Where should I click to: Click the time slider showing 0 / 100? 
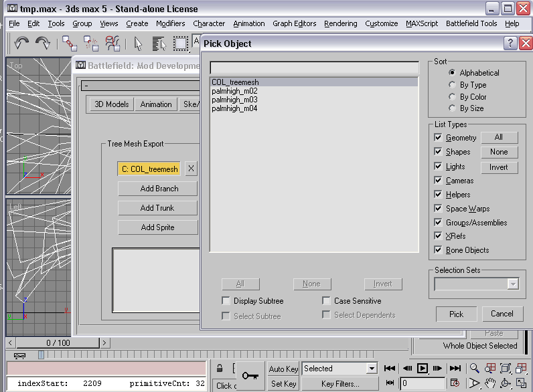[x=58, y=342]
